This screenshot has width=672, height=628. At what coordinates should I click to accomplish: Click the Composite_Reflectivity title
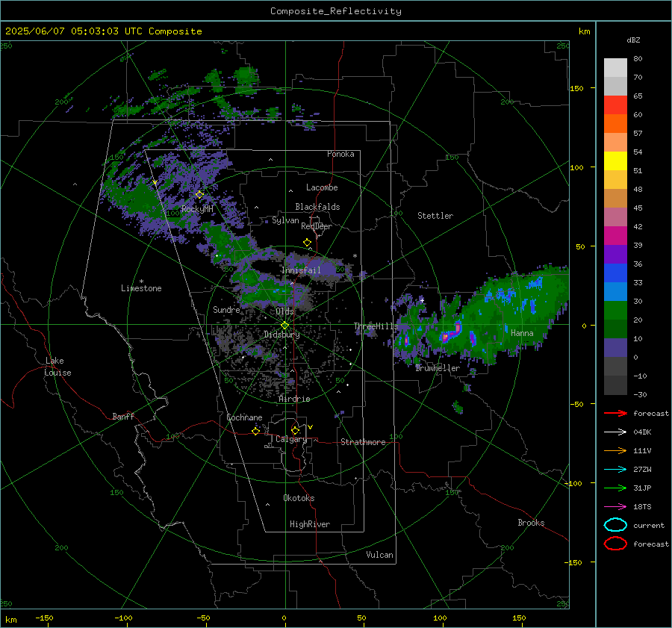point(335,11)
